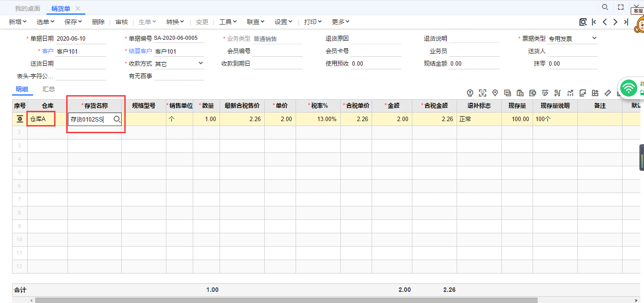
Task: Click the green WiFi floating icon
Action: tap(629, 88)
